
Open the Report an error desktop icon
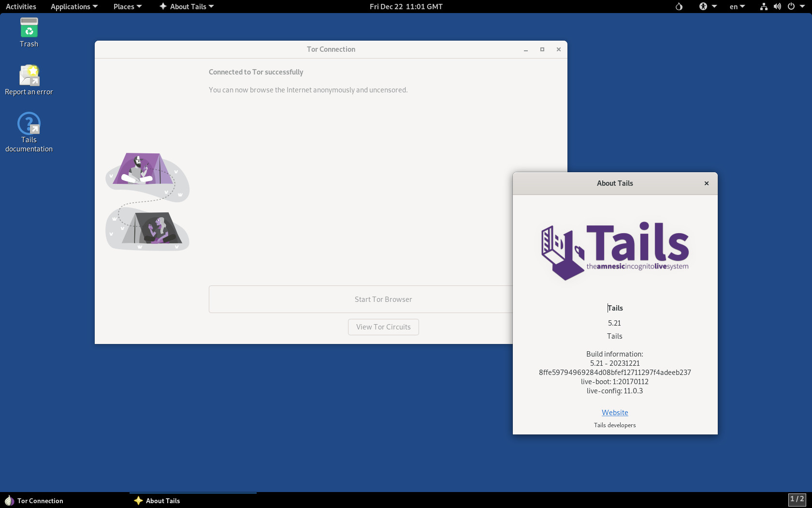29,80
